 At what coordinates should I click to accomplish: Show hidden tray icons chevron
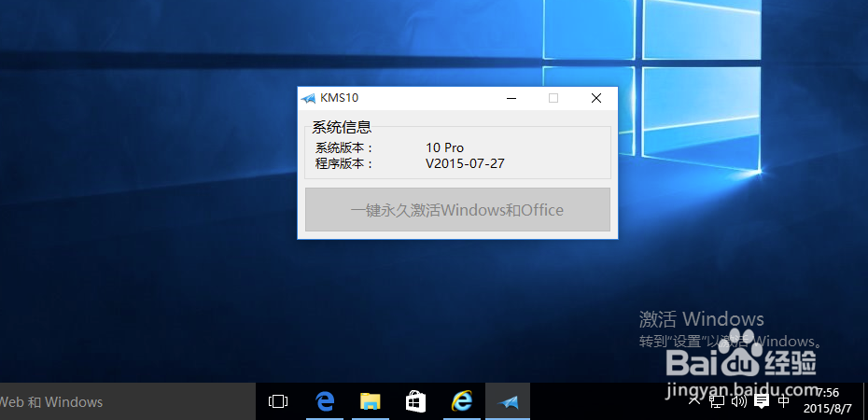click(694, 400)
